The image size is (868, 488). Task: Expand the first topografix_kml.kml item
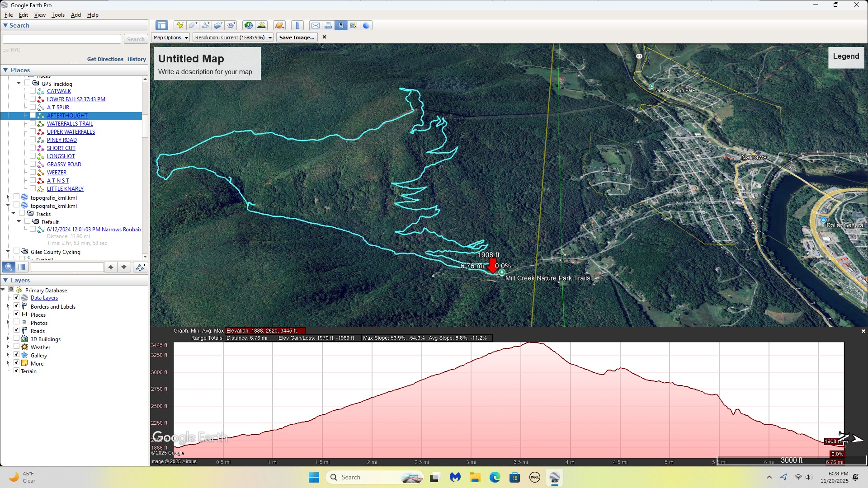8,197
